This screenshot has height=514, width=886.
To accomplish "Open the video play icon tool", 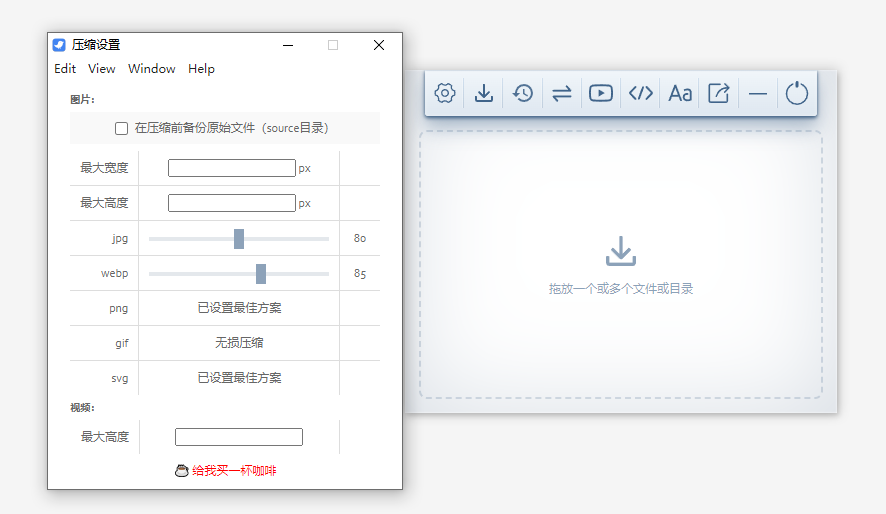I will click(x=601, y=93).
